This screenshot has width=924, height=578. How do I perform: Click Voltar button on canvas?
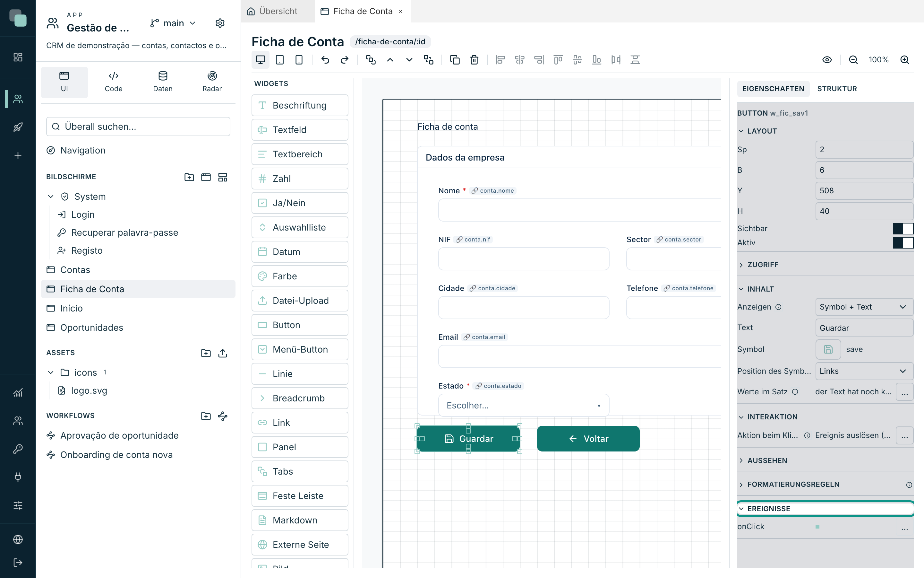point(588,438)
